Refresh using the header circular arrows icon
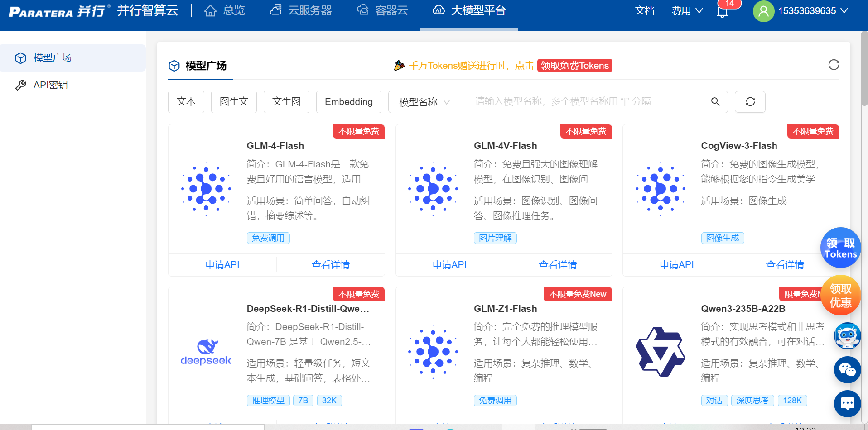Image resolution: width=868 pixels, height=430 pixels. pos(834,65)
